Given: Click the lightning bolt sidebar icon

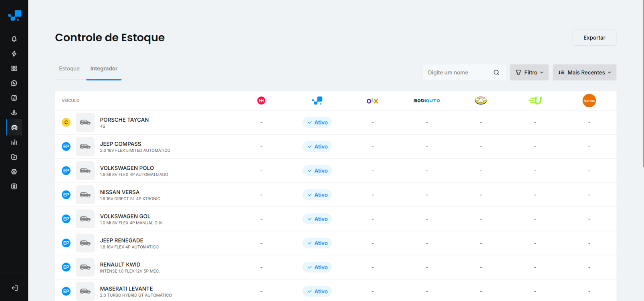Looking at the screenshot, I should pyautogui.click(x=14, y=54).
